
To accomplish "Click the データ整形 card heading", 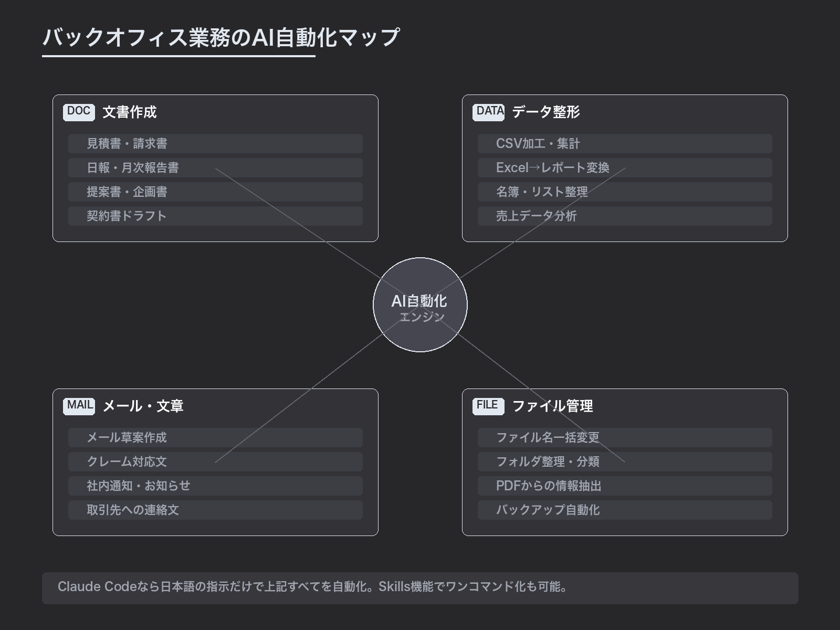I will pos(546,112).
